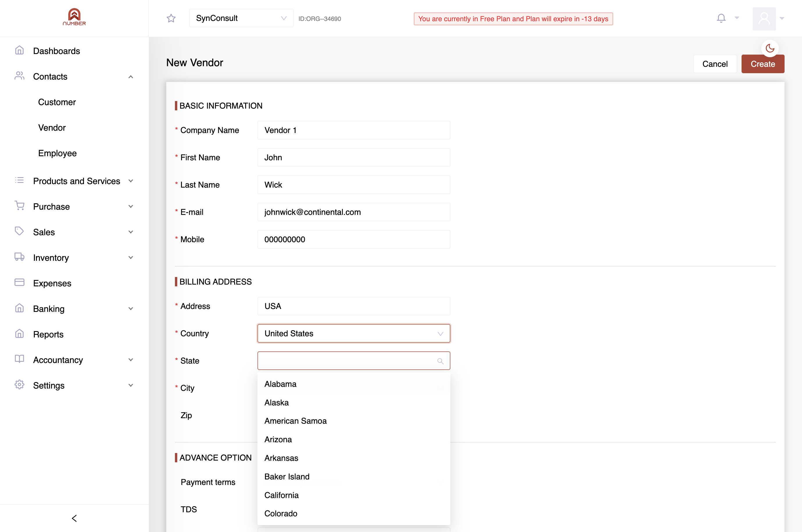Expand the Inventory menu chevron
This screenshot has height=532, width=802.
131,258
